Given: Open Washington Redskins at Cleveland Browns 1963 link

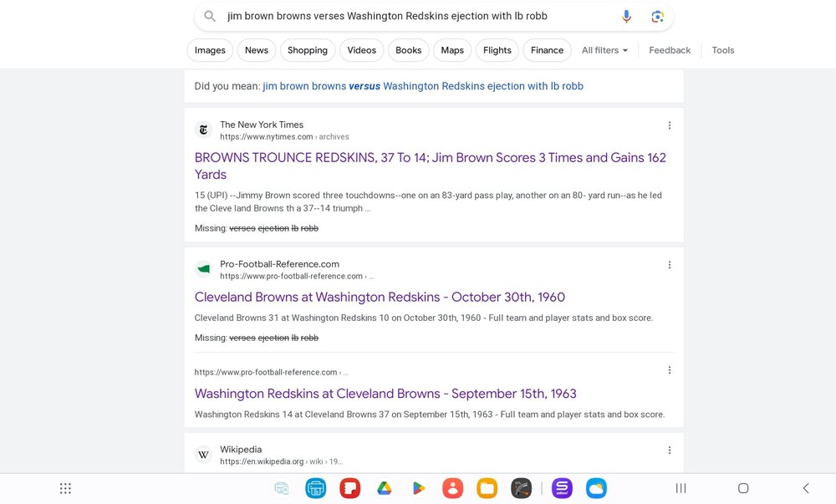Looking at the screenshot, I should coord(385,394).
